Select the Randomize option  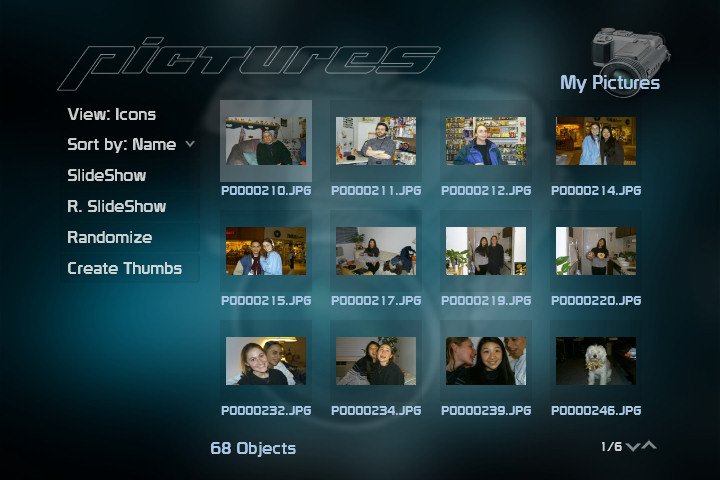pos(110,237)
